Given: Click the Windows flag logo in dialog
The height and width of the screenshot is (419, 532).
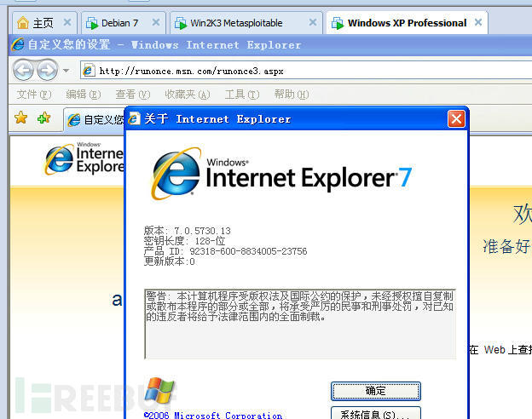Looking at the screenshot, I should point(159,390).
